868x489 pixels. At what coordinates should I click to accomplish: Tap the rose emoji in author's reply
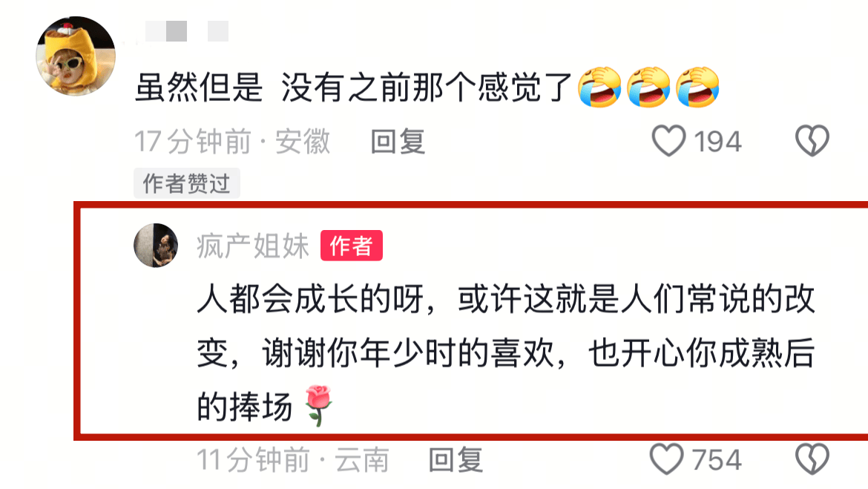click(x=319, y=405)
